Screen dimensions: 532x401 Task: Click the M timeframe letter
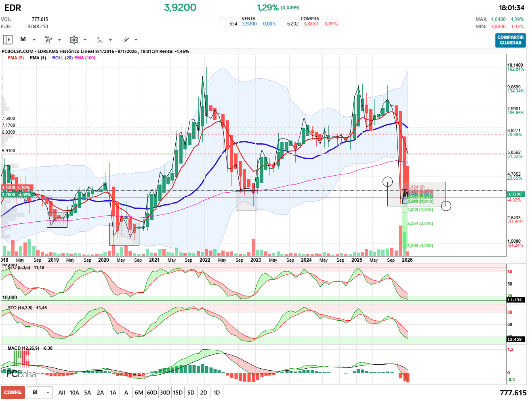point(23,40)
